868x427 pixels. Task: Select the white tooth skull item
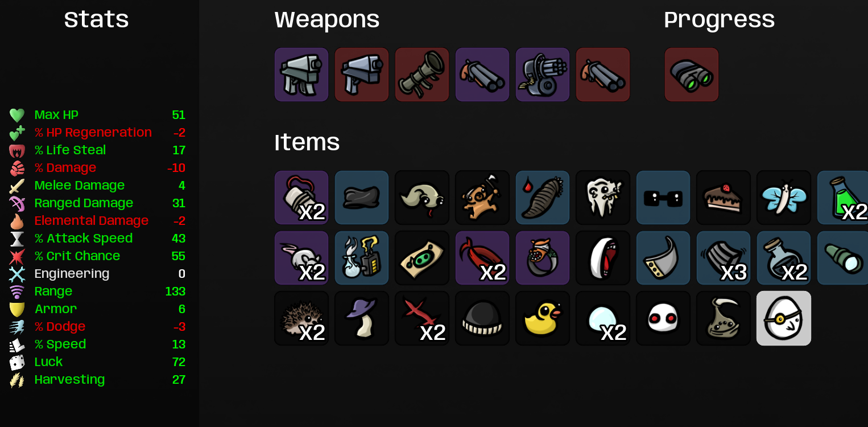603,198
